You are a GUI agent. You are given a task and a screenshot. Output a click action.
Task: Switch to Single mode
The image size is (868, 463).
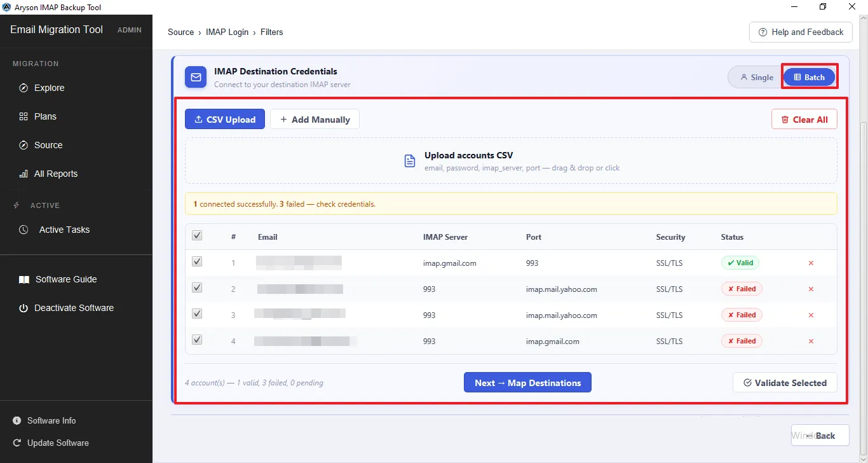pyautogui.click(x=756, y=77)
